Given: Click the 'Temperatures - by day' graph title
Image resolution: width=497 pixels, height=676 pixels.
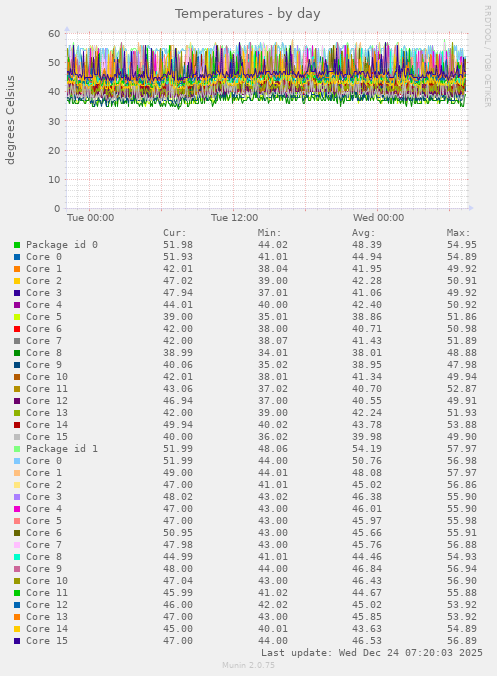Looking at the screenshot, I should (x=247, y=14).
